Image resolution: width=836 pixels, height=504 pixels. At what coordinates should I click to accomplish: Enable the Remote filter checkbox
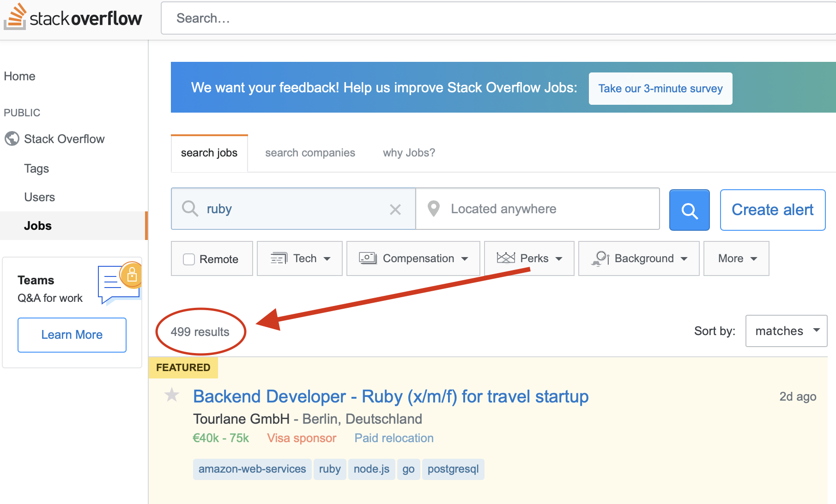(189, 259)
